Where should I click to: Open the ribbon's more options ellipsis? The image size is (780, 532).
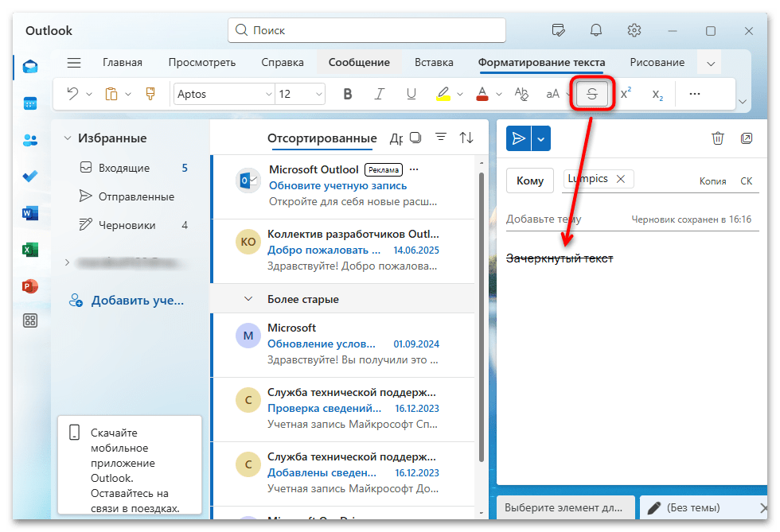694,94
